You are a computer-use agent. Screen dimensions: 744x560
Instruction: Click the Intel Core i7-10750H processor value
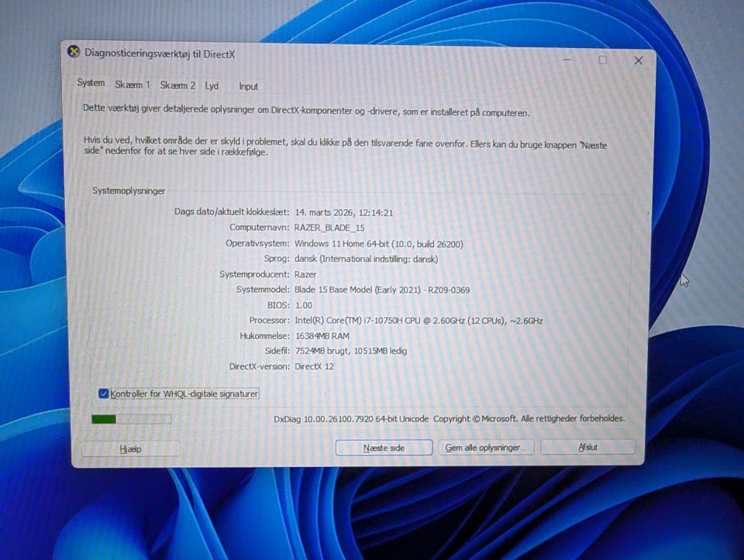[x=418, y=321]
